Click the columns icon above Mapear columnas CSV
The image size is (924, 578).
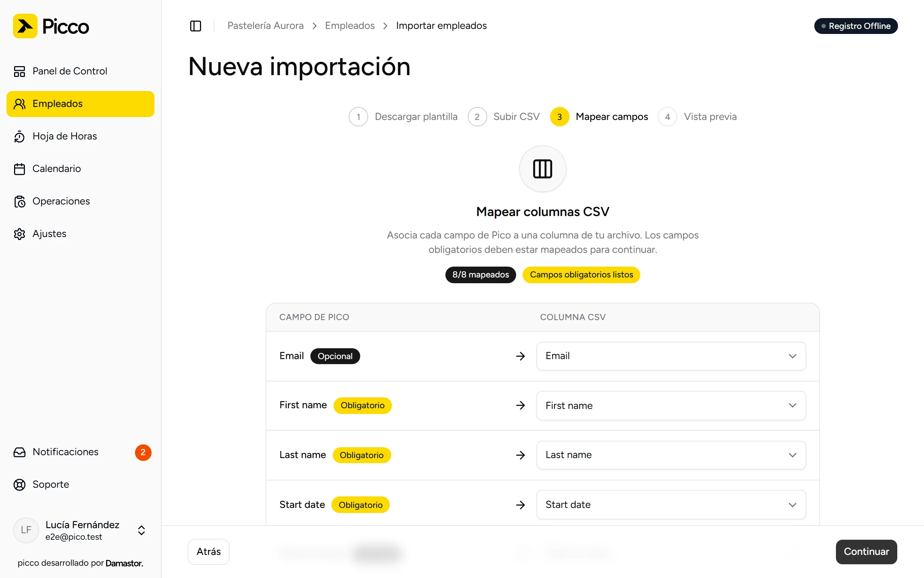coord(542,169)
